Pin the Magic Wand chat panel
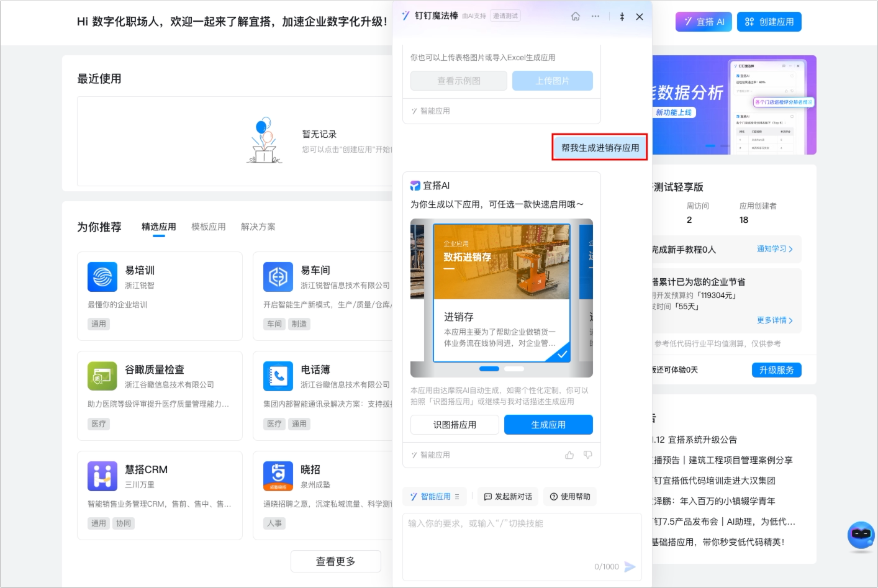The height and width of the screenshot is (588, 878). (x=622, y=17)
